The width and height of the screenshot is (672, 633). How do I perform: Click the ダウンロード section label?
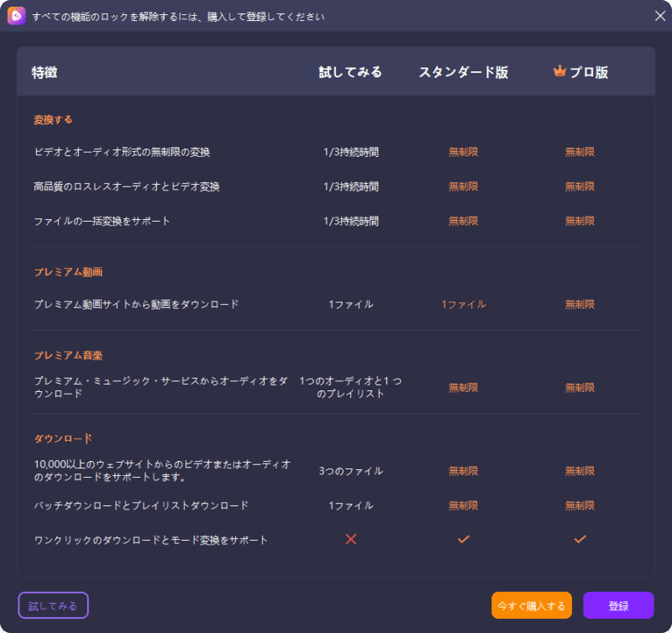pos(63,438)
